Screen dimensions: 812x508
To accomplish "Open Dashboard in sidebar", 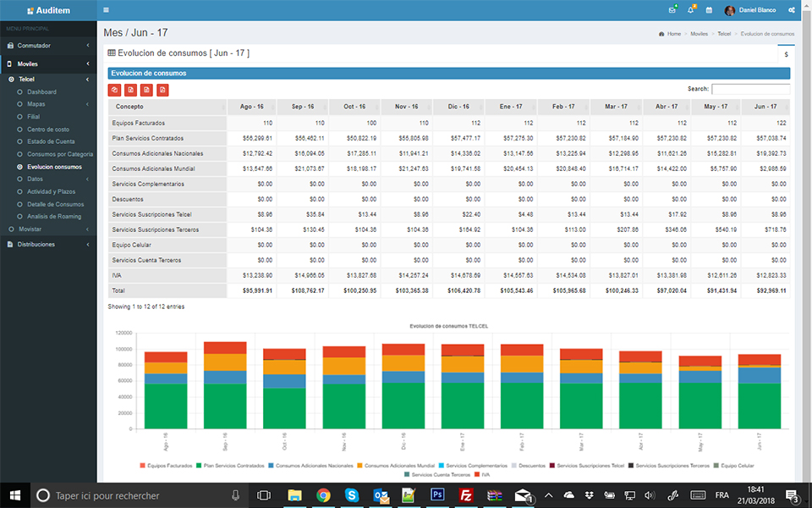I will coord(41,91).
